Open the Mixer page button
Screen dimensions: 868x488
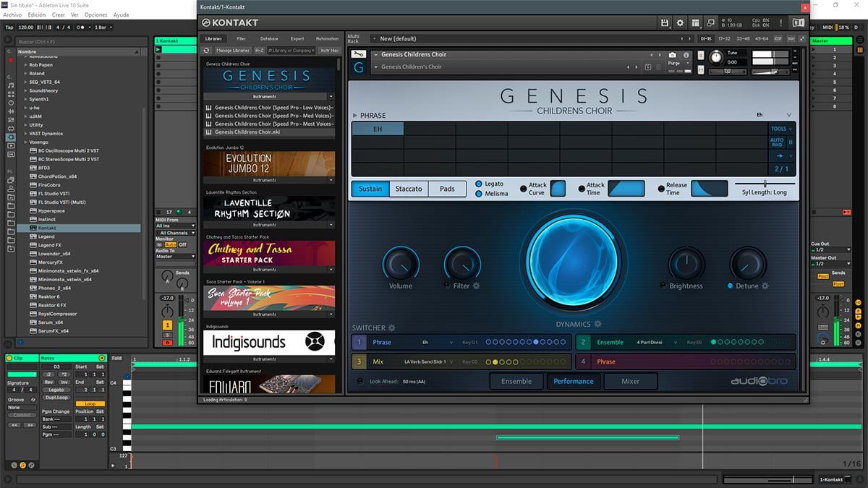(x=630, y=381)
